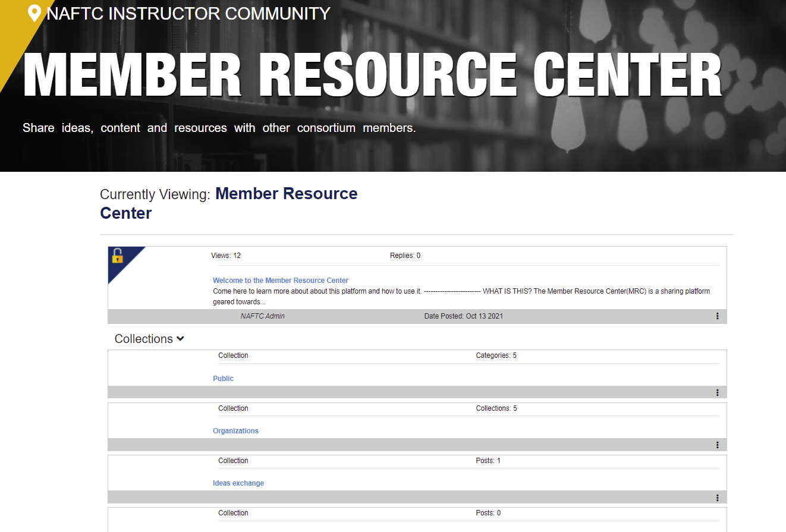Open three-dot options for Ideas exchange collection
The height and width of the screenshot is (532, 786).
(x=717, y=498)
